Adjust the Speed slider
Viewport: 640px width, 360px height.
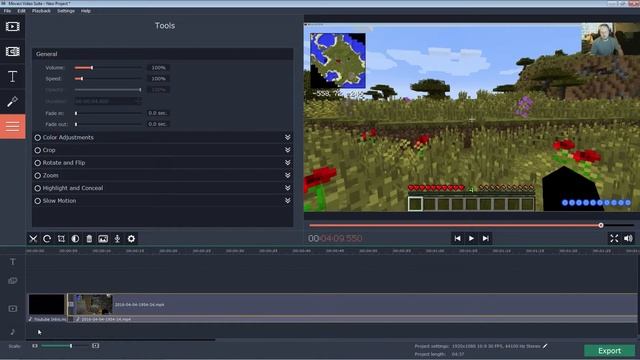tap(109, 79)
